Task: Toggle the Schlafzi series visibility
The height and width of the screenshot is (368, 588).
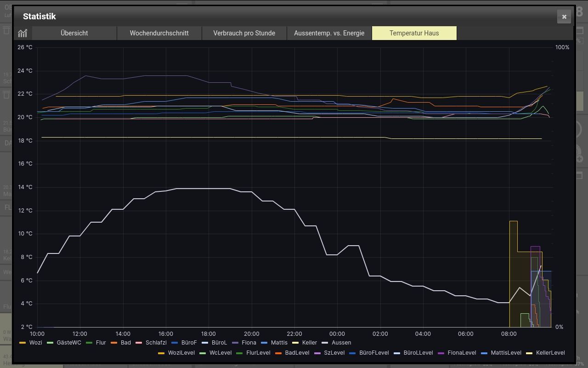Action: point(151,343)
